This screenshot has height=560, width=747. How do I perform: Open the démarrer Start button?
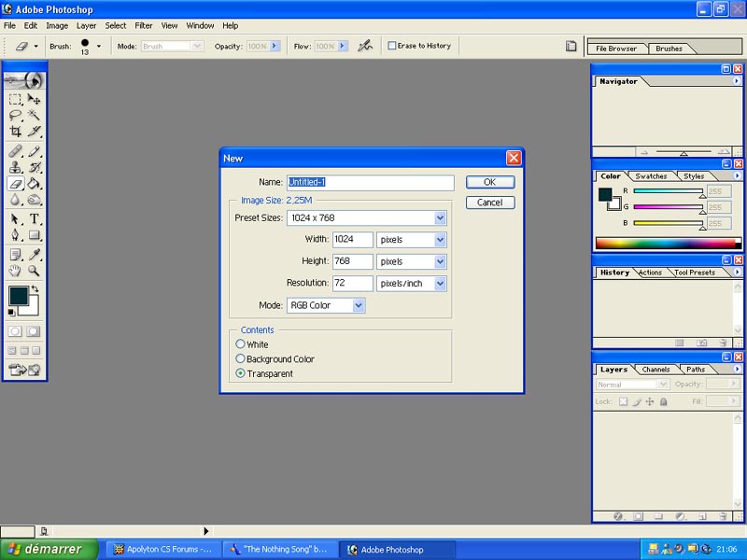pyautogui.click(x=49, y=549)
